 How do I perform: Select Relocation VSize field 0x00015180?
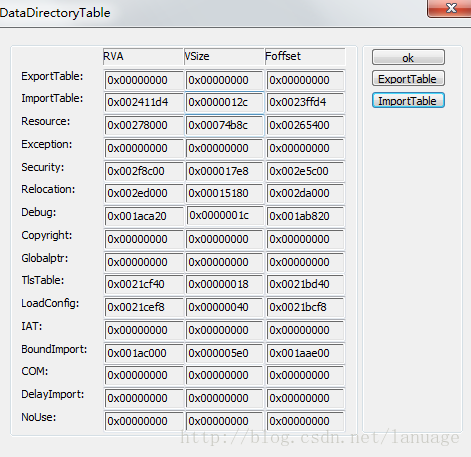point(225,193)
